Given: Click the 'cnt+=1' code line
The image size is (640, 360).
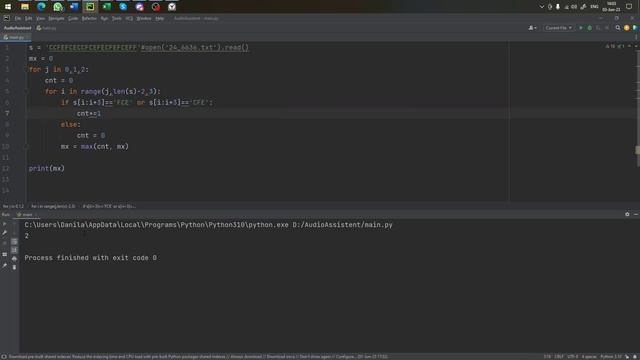Looking at the screenshot, I should coord(89,113).
